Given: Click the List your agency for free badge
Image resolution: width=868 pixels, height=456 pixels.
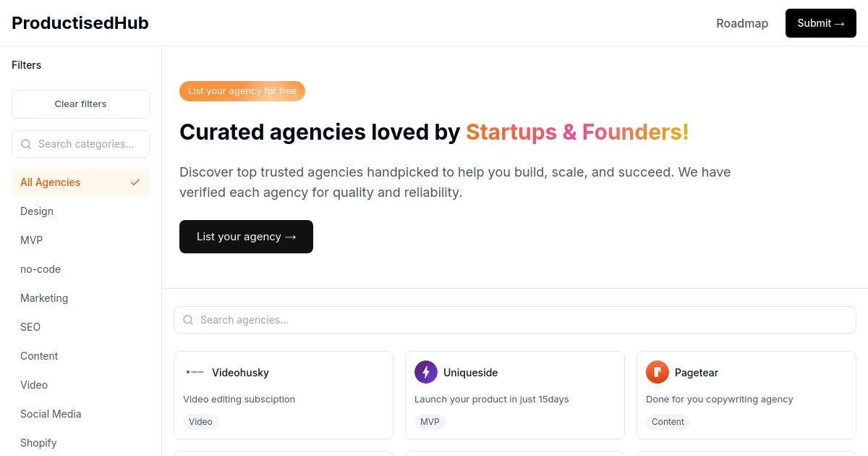Looking at the screenshot, I should 242,90.
